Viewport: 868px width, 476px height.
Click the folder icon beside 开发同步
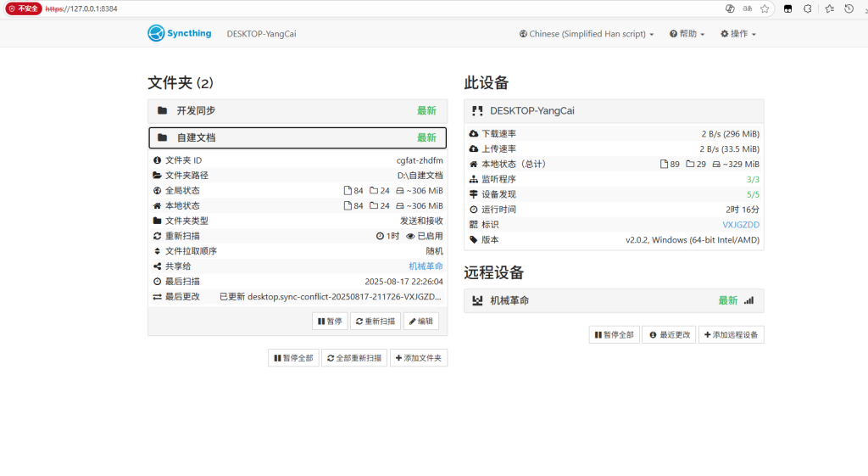click(162, 110)
